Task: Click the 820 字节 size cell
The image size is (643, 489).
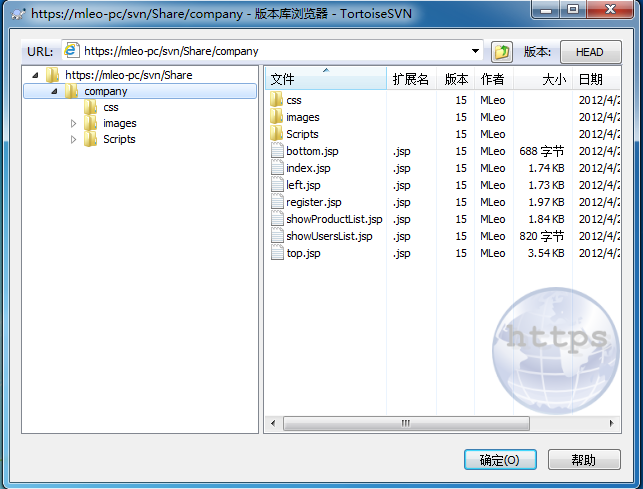Action: [x=542, y=236]
